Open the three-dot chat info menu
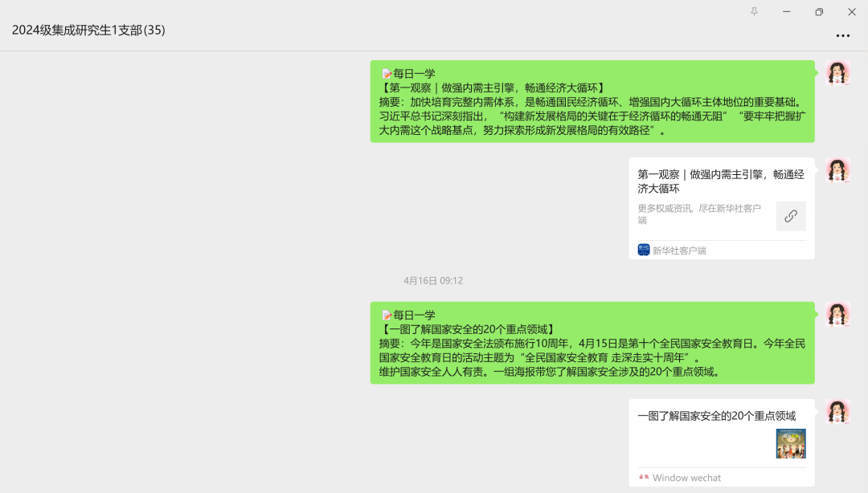This screenshot has height=493, width=868. 842,36
